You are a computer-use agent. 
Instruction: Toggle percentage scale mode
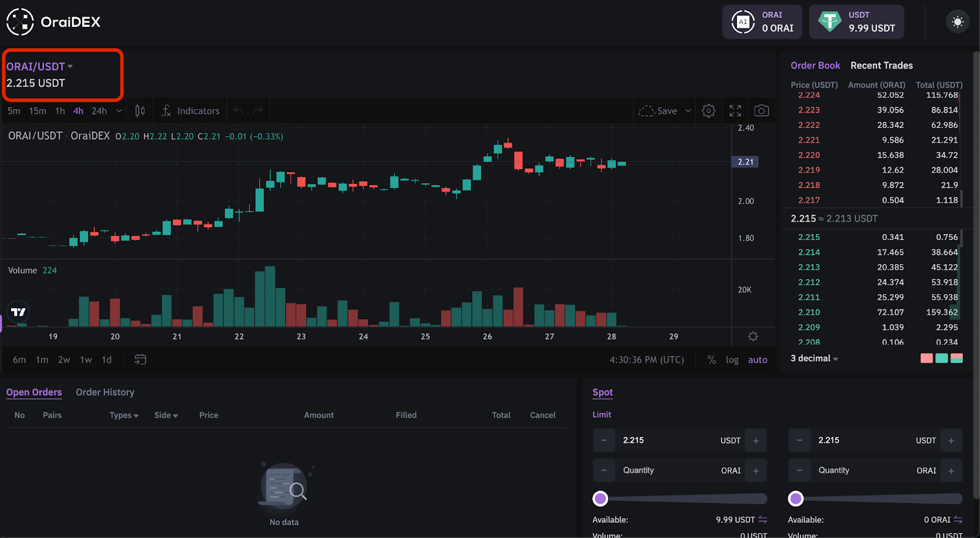pyautogui.click(x=712, y=360)
